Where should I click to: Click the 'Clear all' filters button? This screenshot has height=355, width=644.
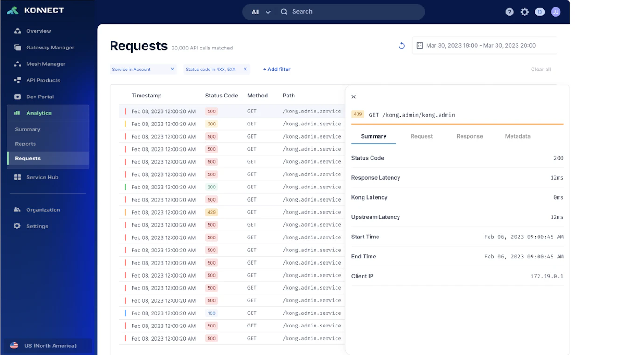(540, 70)
